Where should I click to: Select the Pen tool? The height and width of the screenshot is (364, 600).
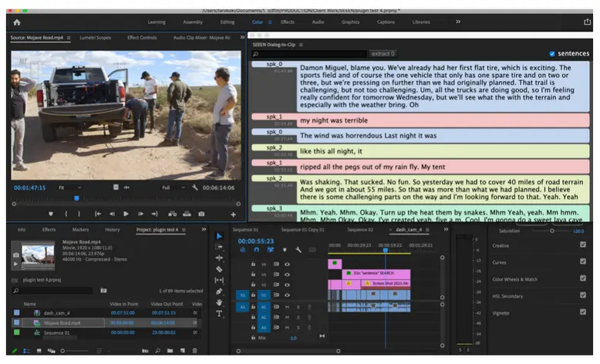click(219, 292)
